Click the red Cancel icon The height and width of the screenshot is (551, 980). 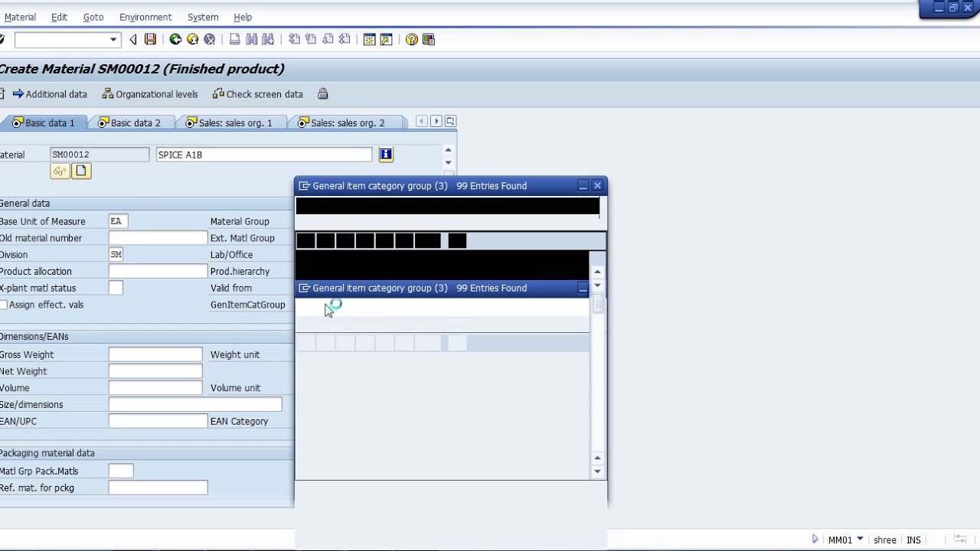[x=209, y=39]
